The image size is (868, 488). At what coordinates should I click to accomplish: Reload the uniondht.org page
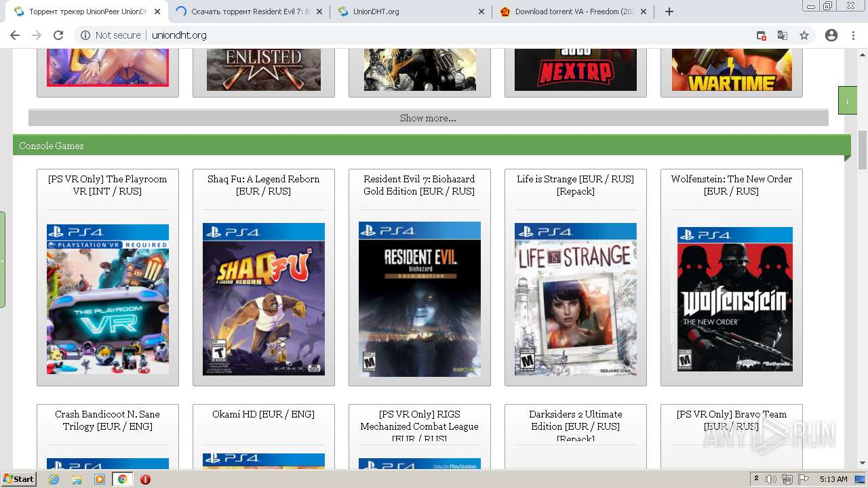pos(58,35)
